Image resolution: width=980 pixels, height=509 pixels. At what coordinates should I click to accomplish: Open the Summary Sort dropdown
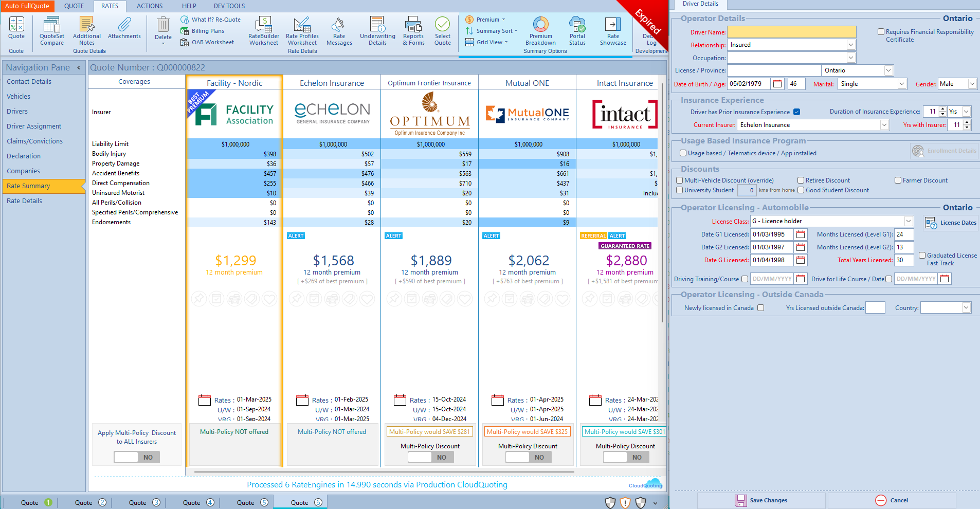coord(492,31)
